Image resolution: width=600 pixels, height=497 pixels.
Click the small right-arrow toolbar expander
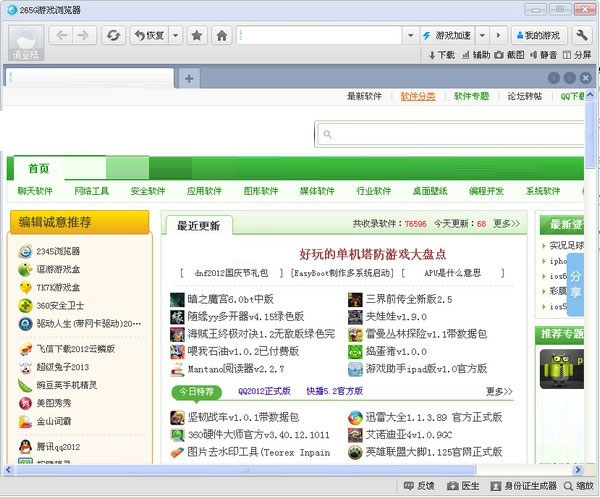pyautogui.click(x=498, y=36)
